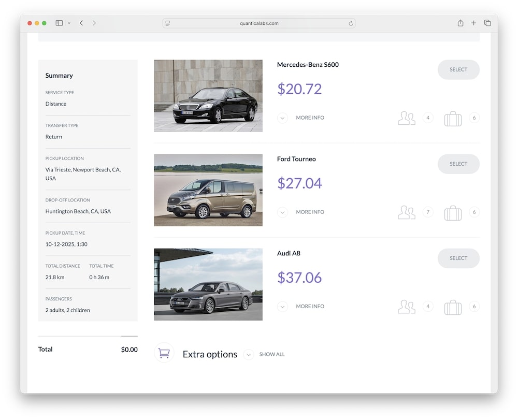This screenshot has height=420, width=518.
Task: Expand the Ford Tourneo More Info chevron
Action: [x=282, y=212]
